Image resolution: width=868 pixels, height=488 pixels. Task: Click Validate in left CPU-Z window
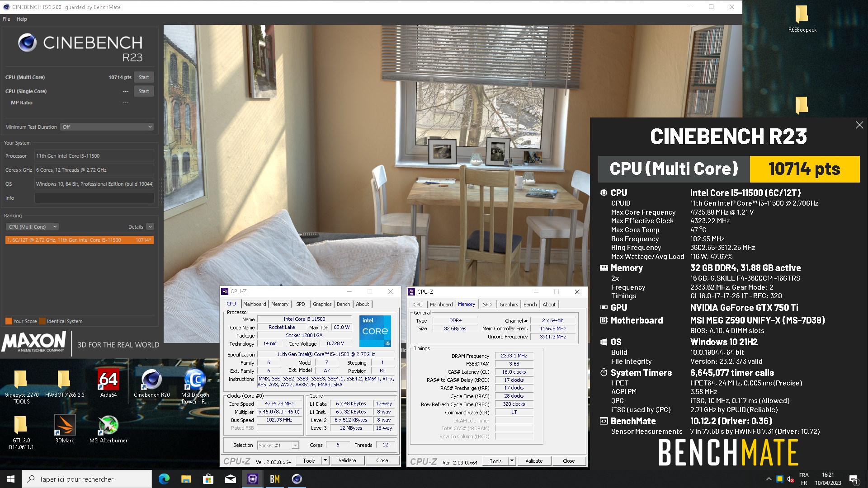(x=347, y=461)
